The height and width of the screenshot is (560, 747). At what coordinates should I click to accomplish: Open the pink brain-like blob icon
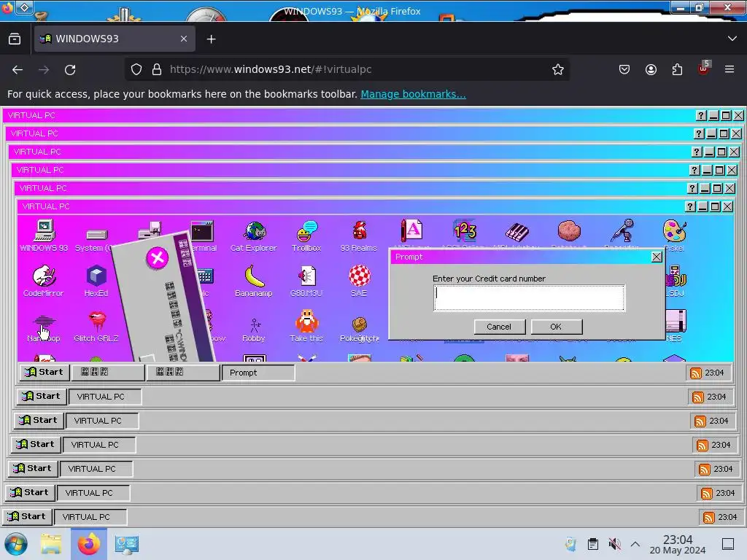(569, 231)
